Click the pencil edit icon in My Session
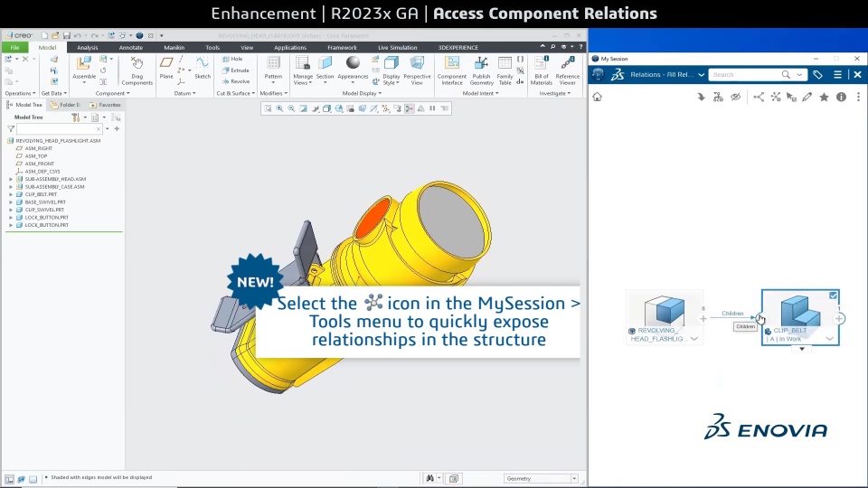Image resolution: width=868 pixels, height=488 pixels. (x=807, y=97)
